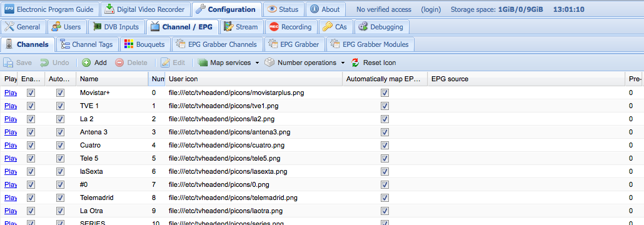Image resolution: width=644 pixels, height=225 pixels.
Task: Sort by User icon column header
Action: (x=254, y=79)
